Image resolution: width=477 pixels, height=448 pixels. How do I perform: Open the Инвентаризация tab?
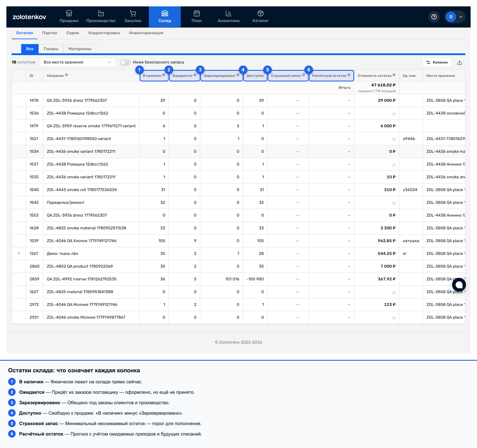click(x=146, y=33)
